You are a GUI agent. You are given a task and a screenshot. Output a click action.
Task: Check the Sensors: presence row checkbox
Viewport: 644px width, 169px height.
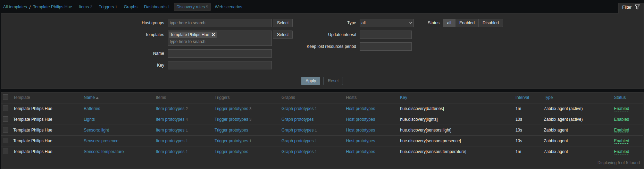(x=6, y=141)
